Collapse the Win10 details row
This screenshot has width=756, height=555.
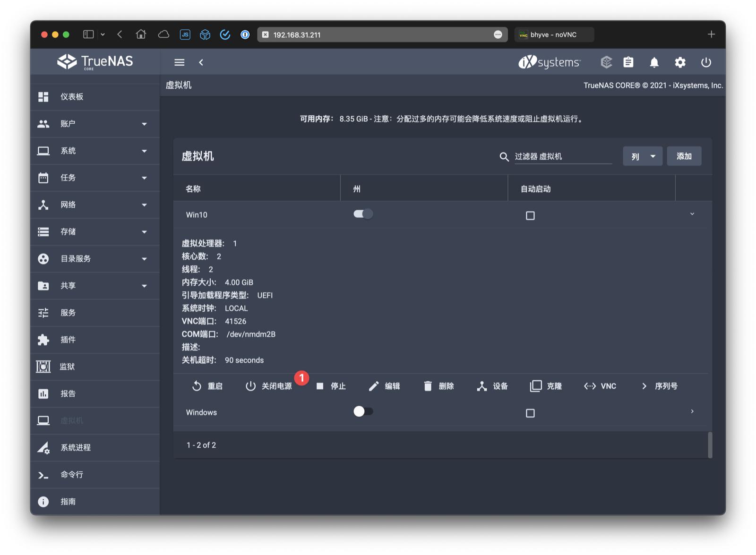pos(692,213)
